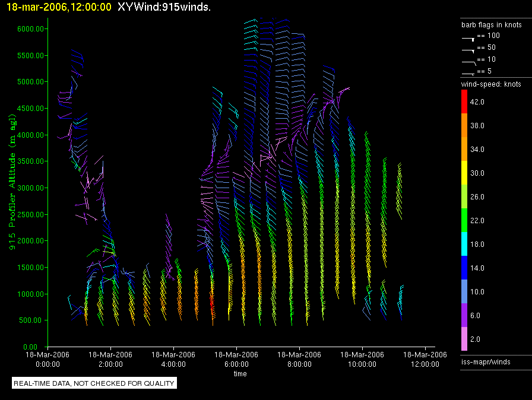Click the iss-mapr/winds source label
The height and width of the screenshot is (400, 532).
[486, 361]
